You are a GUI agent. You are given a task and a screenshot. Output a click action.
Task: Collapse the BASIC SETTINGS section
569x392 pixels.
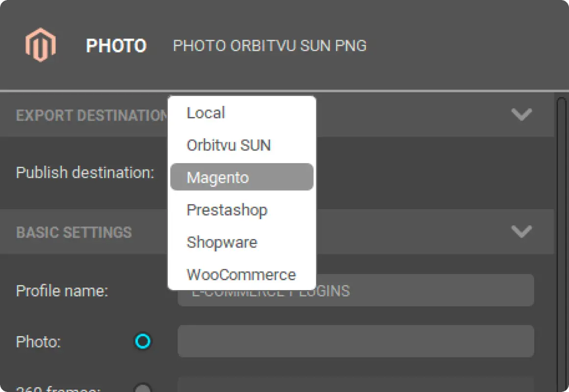coord(522,232)
